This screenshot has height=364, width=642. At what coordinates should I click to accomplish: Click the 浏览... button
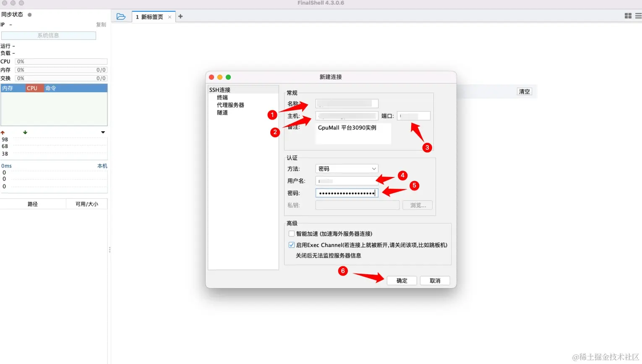click(x=418, y=205)
